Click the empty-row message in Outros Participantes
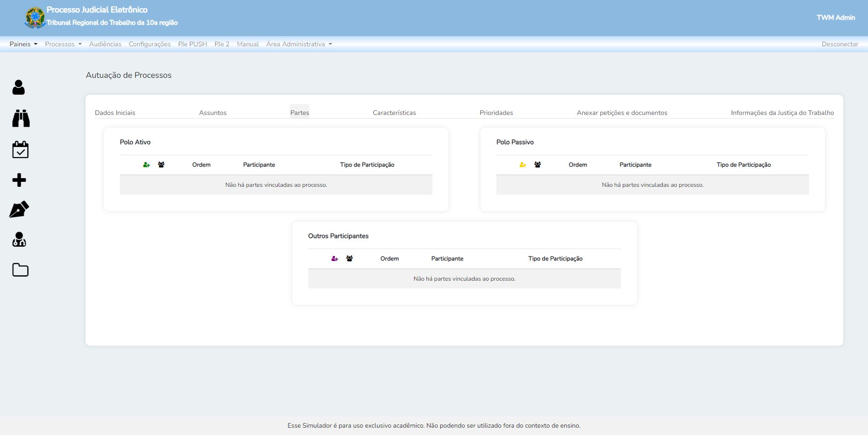The height and width of the screenshot is (435, 868). coord(464,279)
